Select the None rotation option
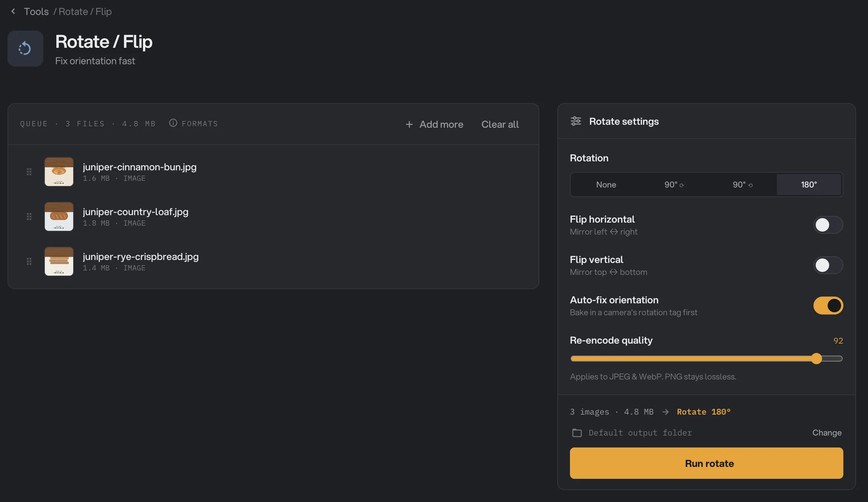Viewport: 868px width, 502px height. coord(606,185)
